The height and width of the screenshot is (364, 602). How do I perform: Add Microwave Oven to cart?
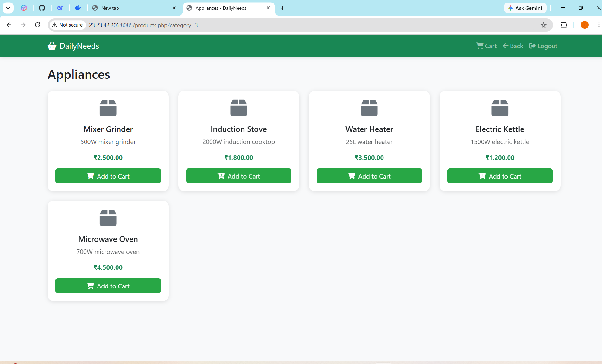[108, 286]
